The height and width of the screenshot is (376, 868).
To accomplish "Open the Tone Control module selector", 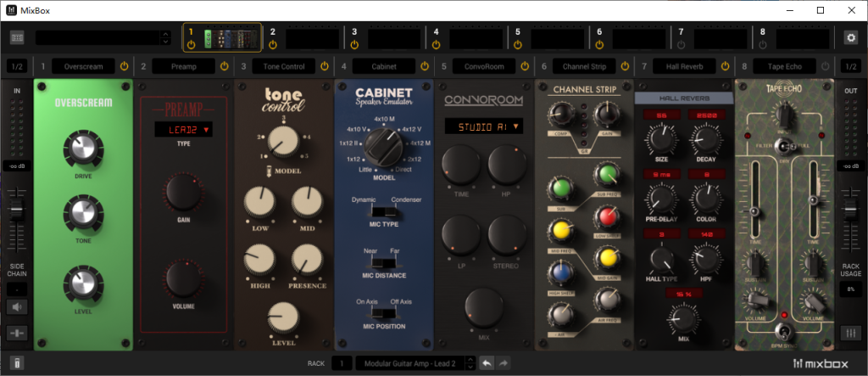I will (x=284, y=66).
